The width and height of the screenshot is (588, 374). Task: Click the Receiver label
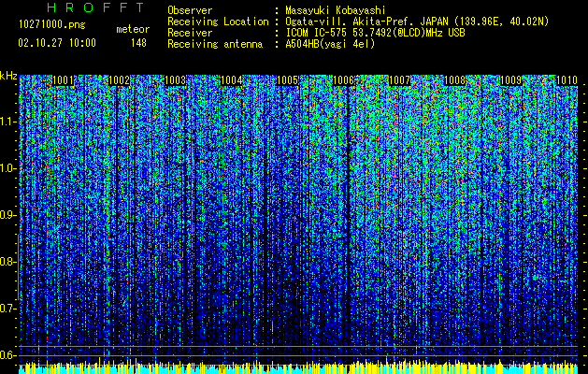[x=190, y=33]
